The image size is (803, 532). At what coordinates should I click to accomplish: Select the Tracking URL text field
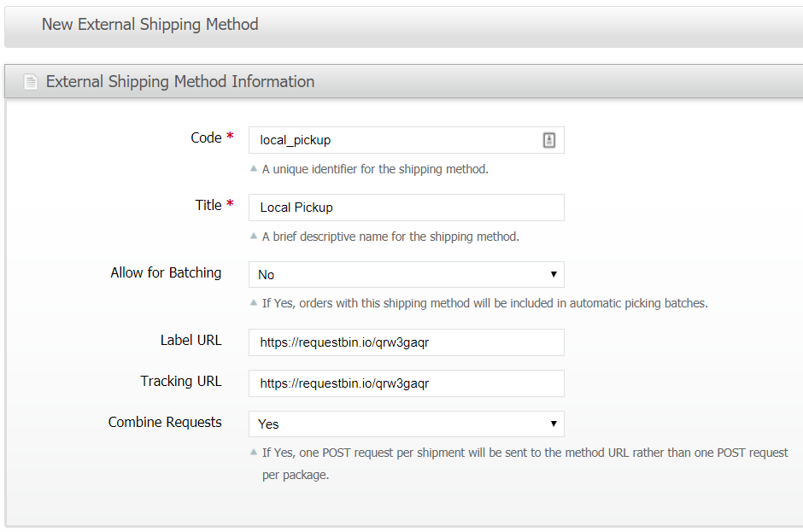407,383
